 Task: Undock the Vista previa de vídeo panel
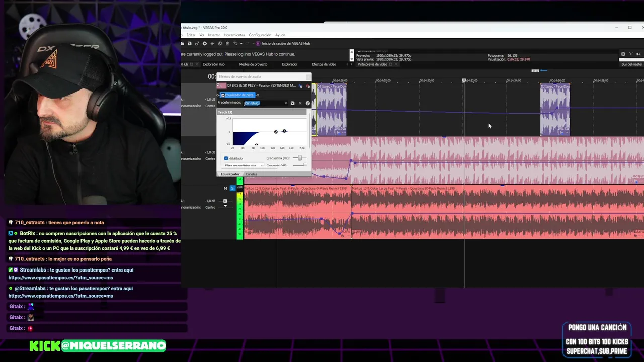(391, 64)
